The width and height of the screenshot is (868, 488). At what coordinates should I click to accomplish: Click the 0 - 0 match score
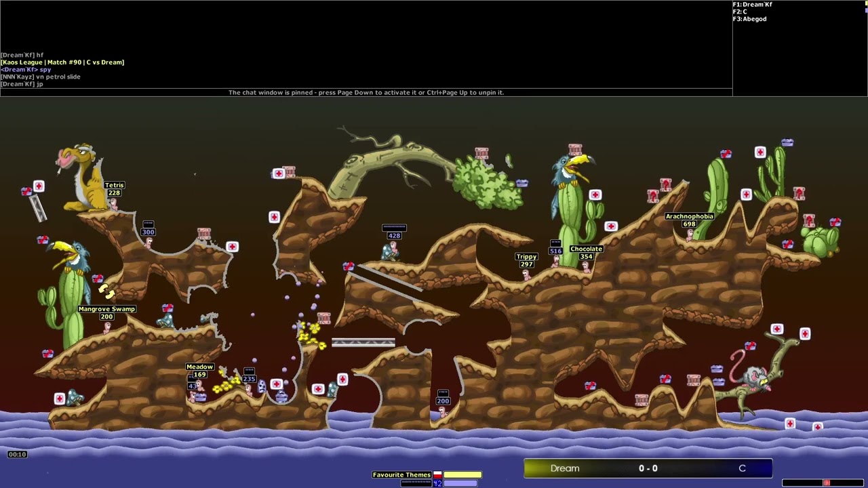click(648, 468)
